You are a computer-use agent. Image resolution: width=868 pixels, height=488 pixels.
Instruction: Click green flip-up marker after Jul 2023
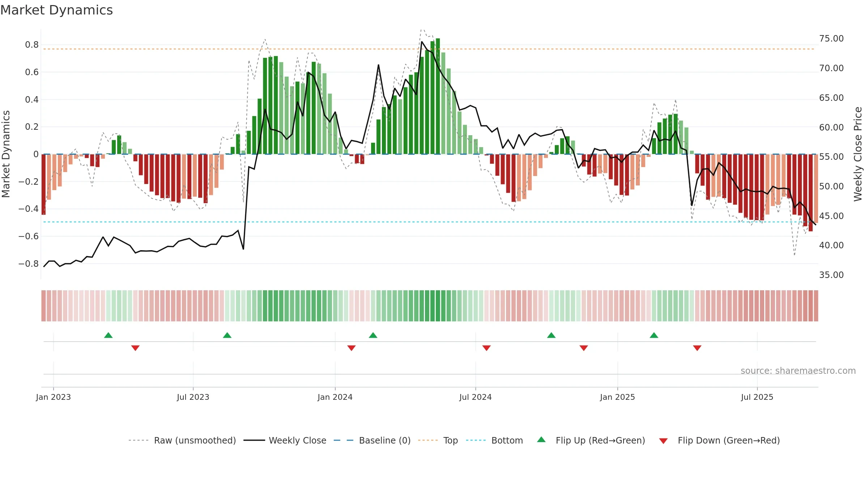(227, 335)
